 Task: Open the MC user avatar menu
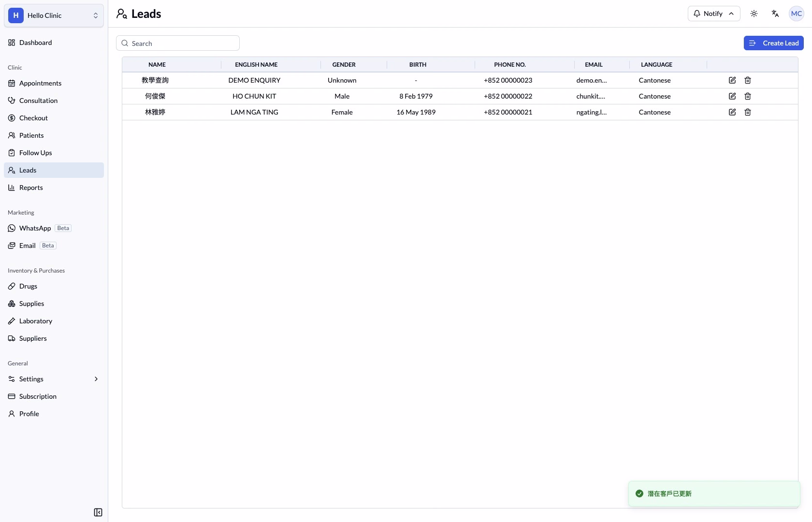[797, 14]
